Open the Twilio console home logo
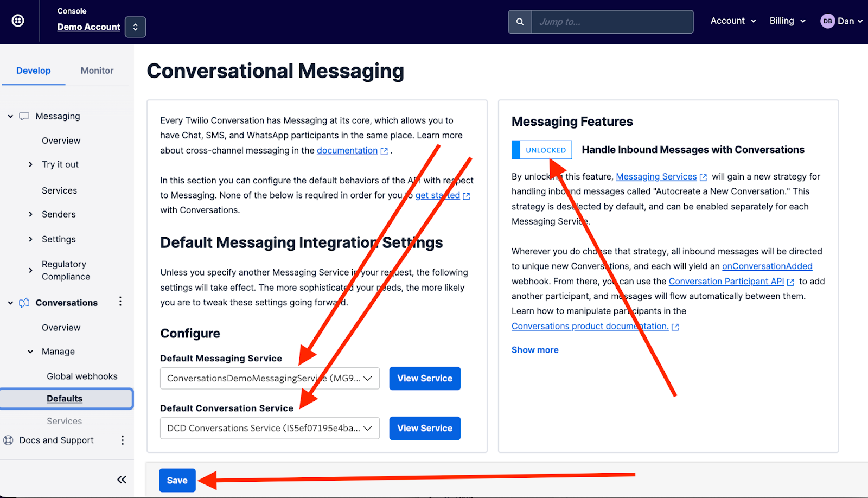This screenshot has width=868, height=498. [18, 21]
